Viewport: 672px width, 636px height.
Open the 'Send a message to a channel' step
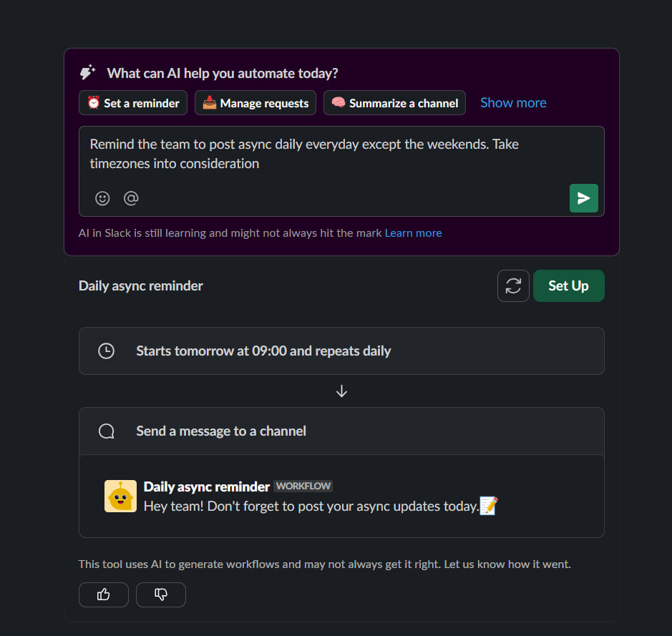(341, 431)
